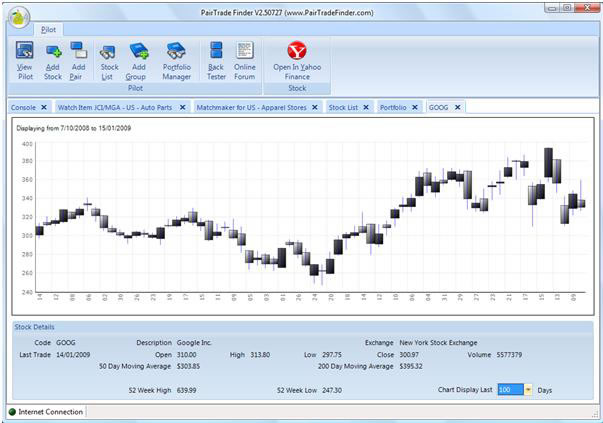The width and height of the screenshot is (603, 423).
Task: Open the Portfolio Manager
Action: point(177,61)
